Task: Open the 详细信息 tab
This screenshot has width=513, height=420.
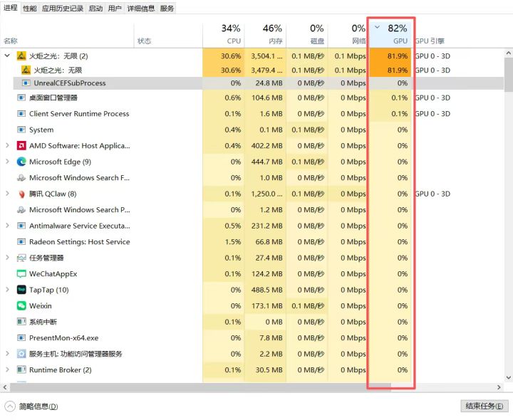Action: (x=141, y=9)
